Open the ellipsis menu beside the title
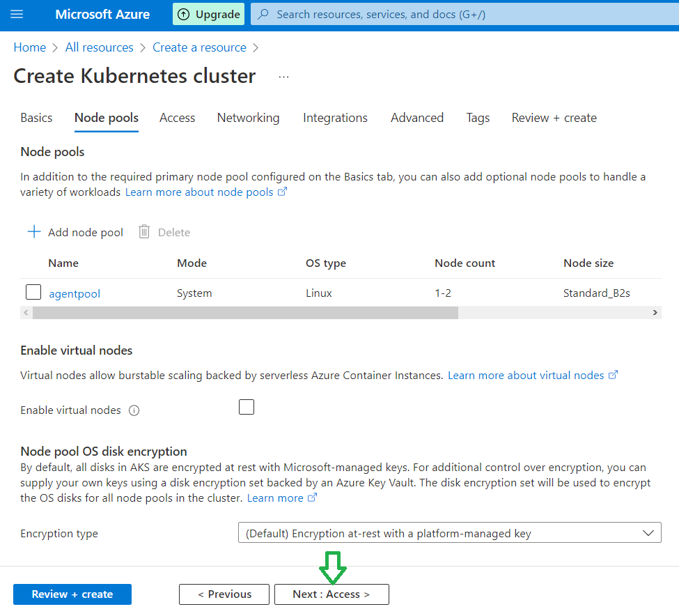This screenshot has height=616, width=679. (283, 77)
